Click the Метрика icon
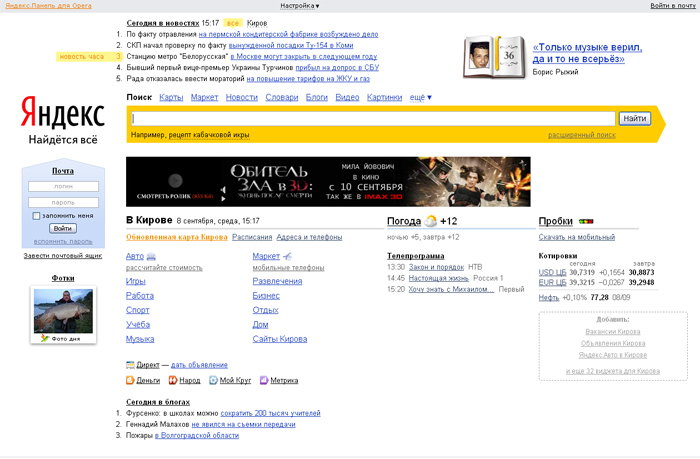The image size is (700, 459). tap(264, 380)
